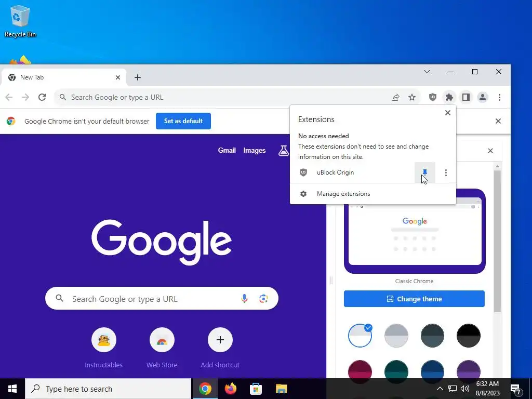Click the Chrome taskbar icon
Screen dimensions: 532x399
point(205,389)
